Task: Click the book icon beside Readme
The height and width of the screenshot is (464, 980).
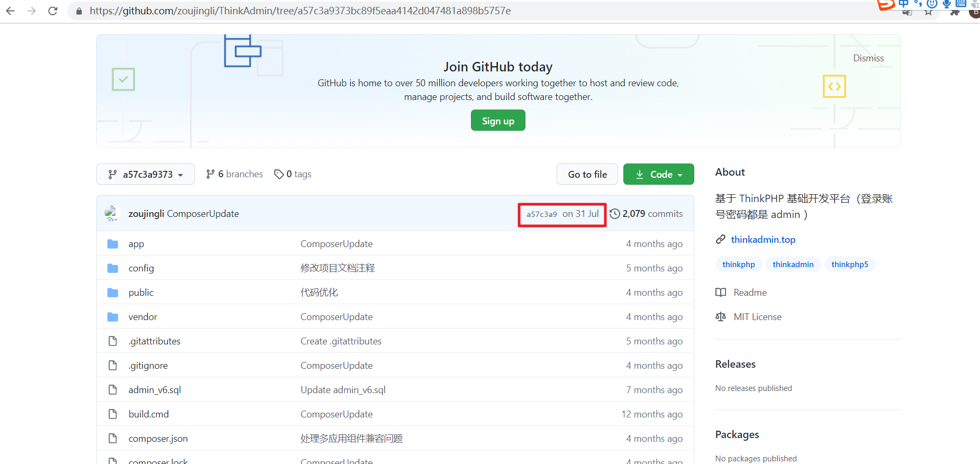Action: [721, 293]
